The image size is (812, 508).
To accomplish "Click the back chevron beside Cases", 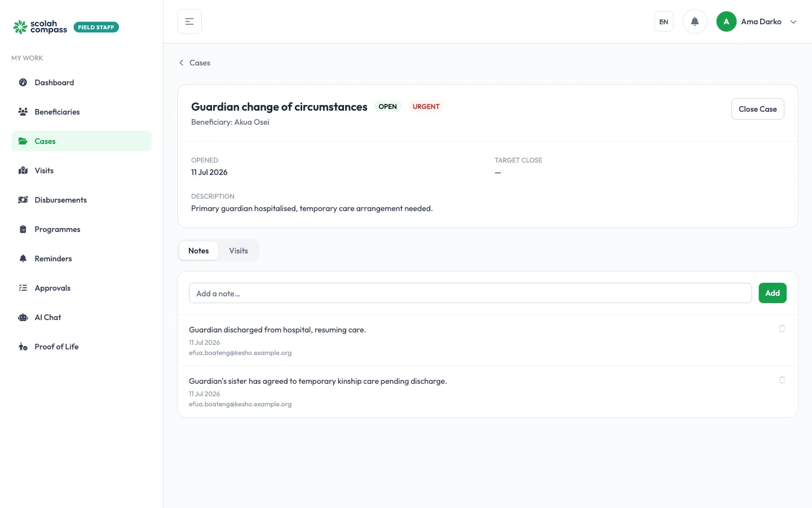I will point(181,63).
